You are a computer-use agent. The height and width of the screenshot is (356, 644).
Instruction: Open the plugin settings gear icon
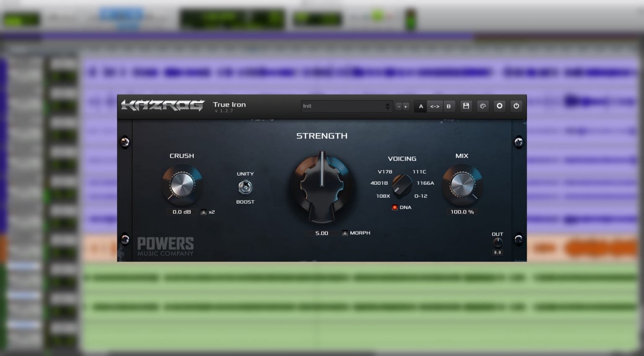point(499,106)
